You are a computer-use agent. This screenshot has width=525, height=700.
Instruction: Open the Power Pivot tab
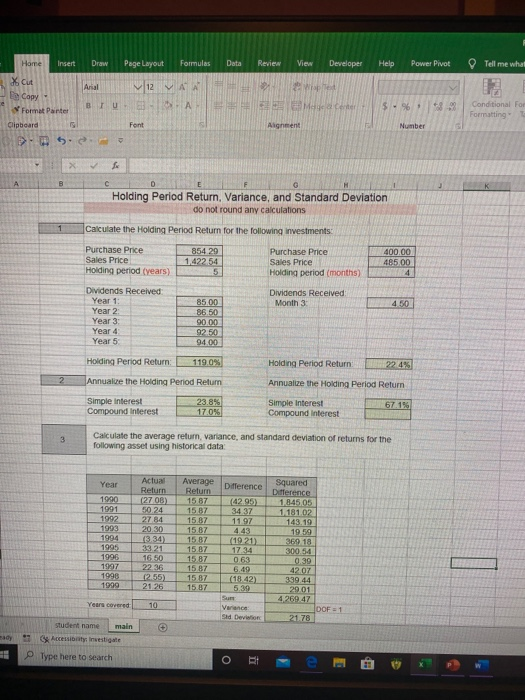(430, 63)
